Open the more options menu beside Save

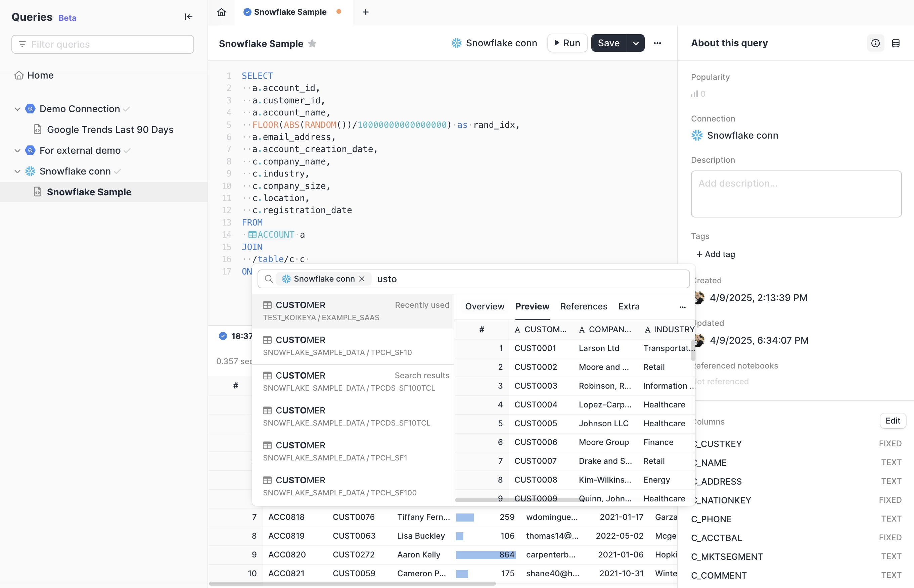[657, 43]
